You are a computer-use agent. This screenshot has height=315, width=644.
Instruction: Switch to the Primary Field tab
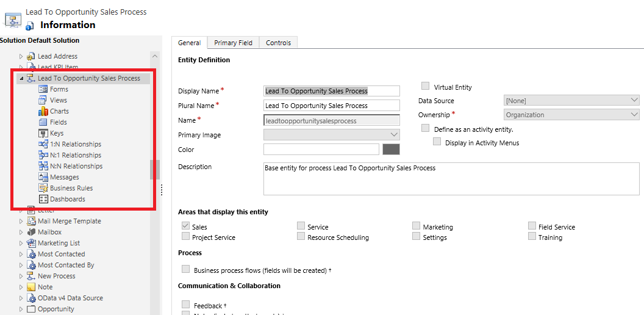[x=233, y=43]
